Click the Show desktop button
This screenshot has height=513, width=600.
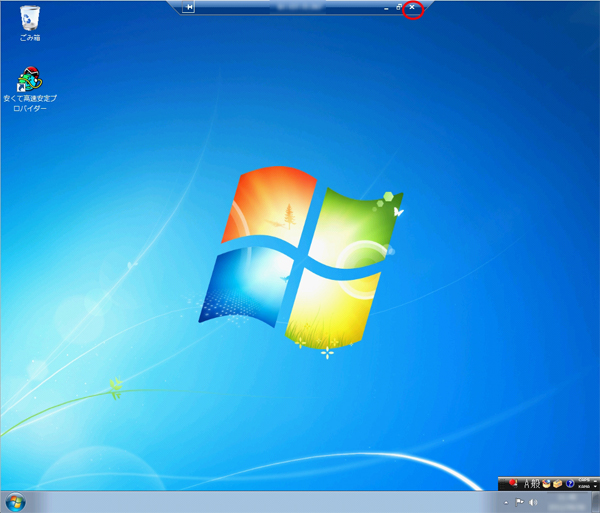(595, 502)
